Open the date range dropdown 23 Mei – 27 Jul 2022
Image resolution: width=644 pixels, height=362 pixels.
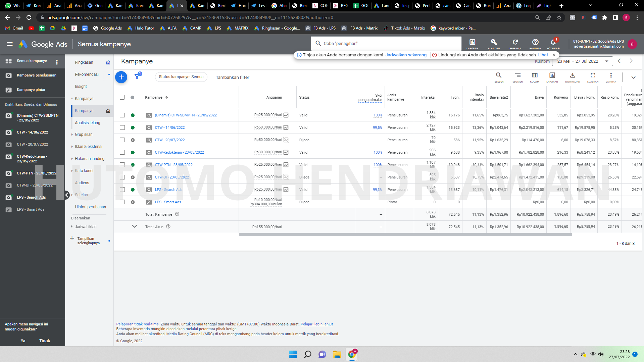point(582,61)
